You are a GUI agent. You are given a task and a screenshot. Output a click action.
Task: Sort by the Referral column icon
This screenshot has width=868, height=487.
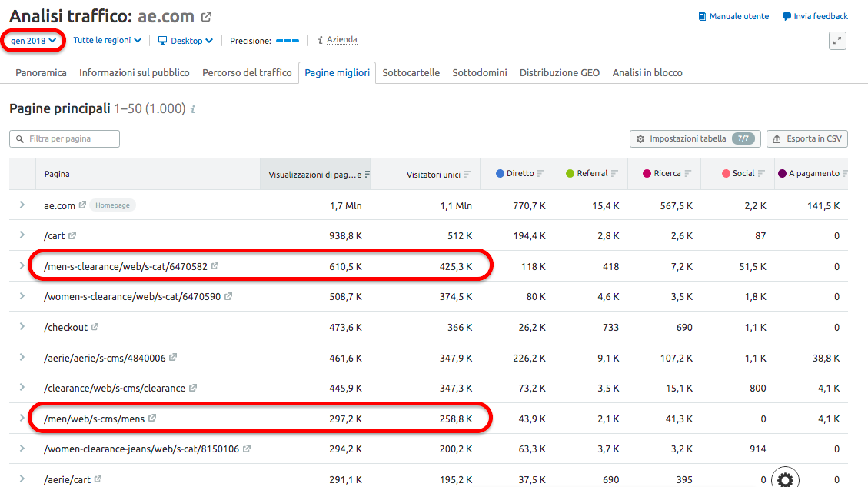pyautogui.click(x=614, y=174)
